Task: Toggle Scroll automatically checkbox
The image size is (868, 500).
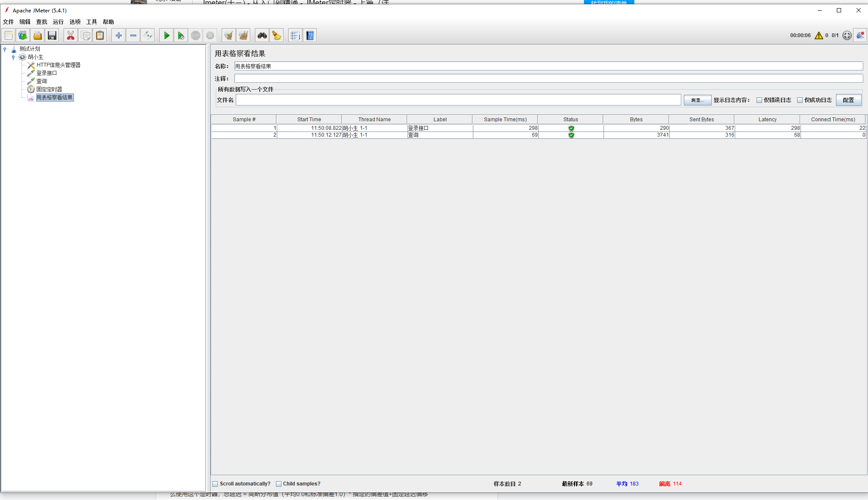Action: pos(215,484)
